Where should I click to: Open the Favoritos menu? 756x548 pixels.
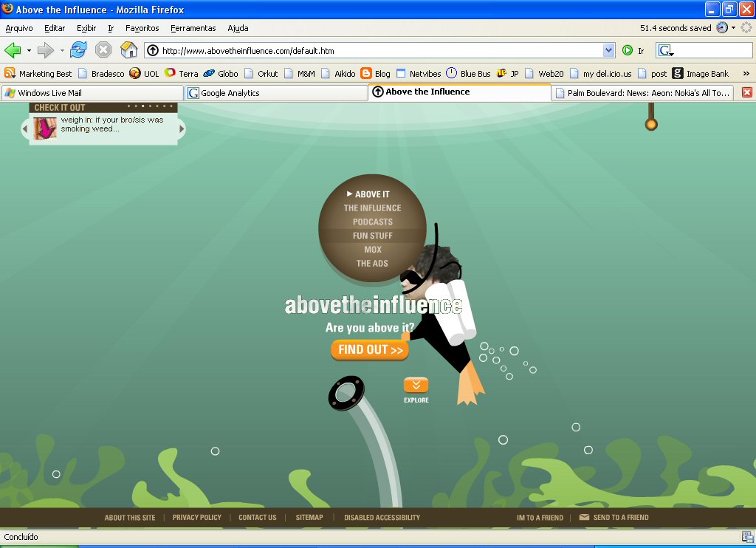coord(142,28)
